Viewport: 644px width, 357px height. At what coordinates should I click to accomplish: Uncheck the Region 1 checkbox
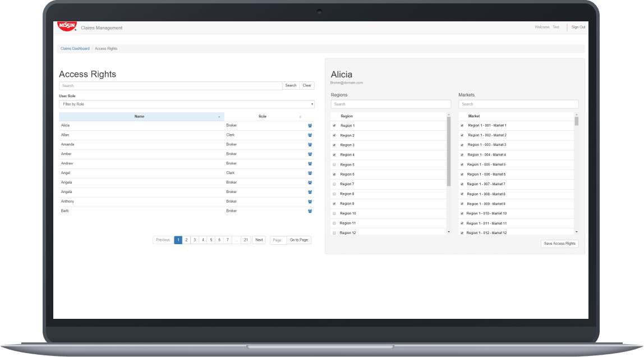(x=334, y=126)
